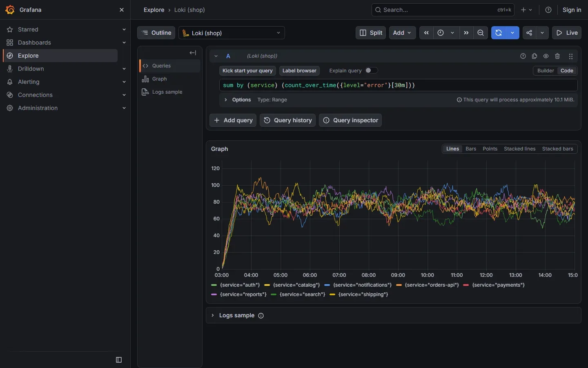Shift time range backwards

coord(426,33)
